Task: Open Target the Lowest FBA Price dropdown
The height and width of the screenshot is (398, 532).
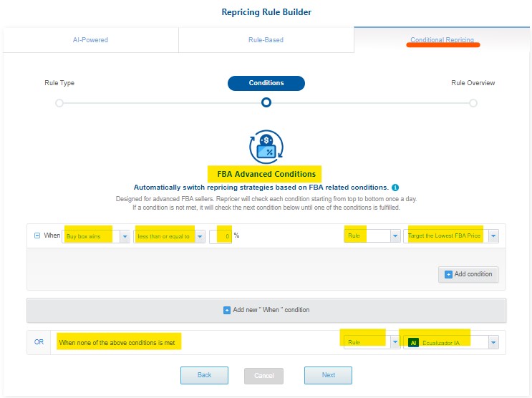Action: (451, 236)
